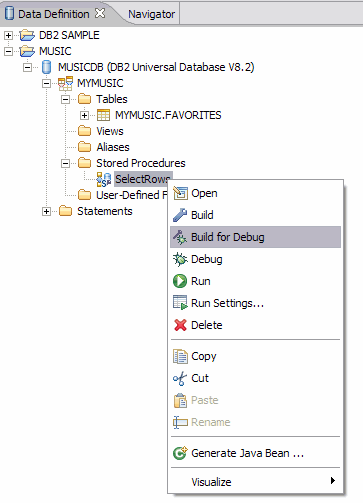
Task: Click the Tables folder icon
Action: [x=84, y=99]
